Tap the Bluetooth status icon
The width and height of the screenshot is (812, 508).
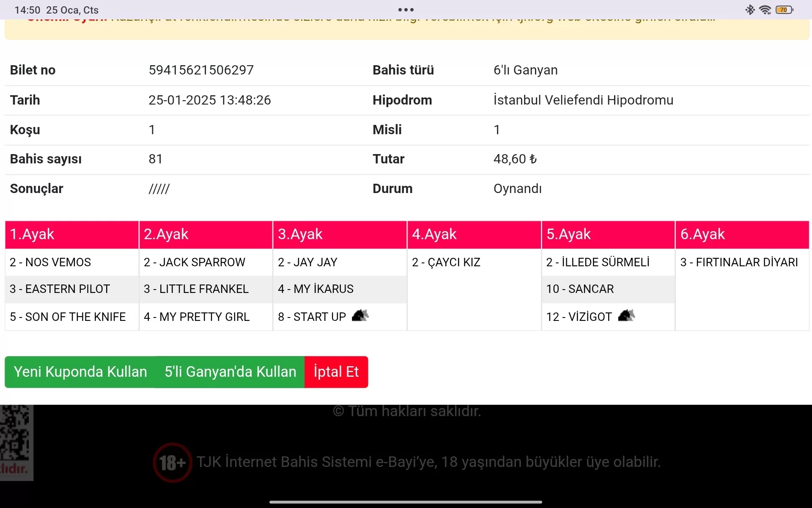[750, 10]
